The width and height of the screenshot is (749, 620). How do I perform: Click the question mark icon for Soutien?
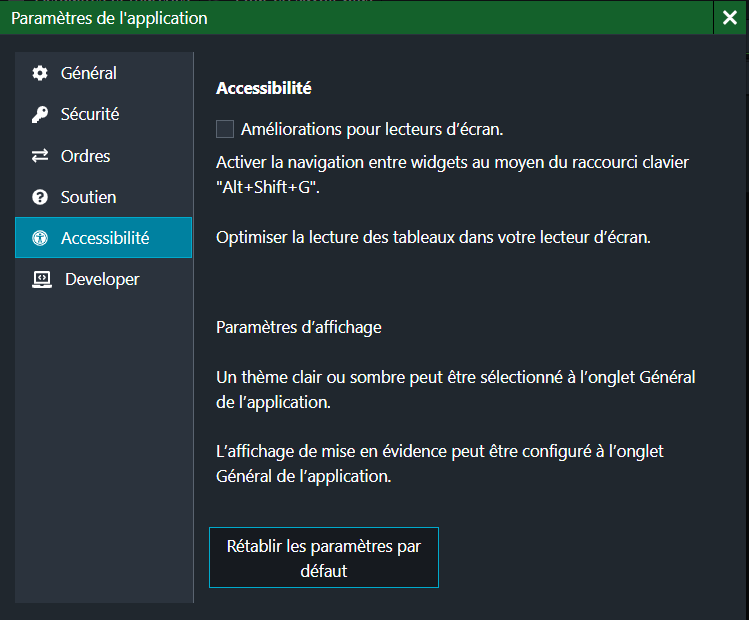tap(40, 198)
